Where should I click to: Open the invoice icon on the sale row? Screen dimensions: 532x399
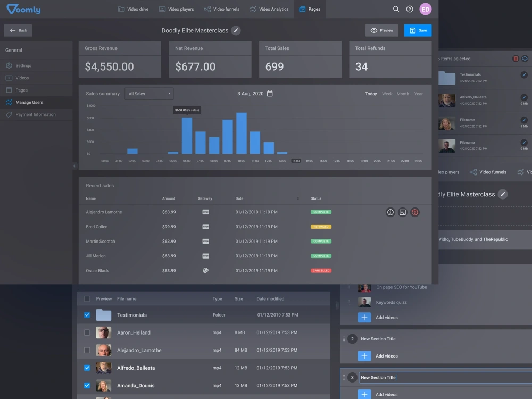point(403,212)
